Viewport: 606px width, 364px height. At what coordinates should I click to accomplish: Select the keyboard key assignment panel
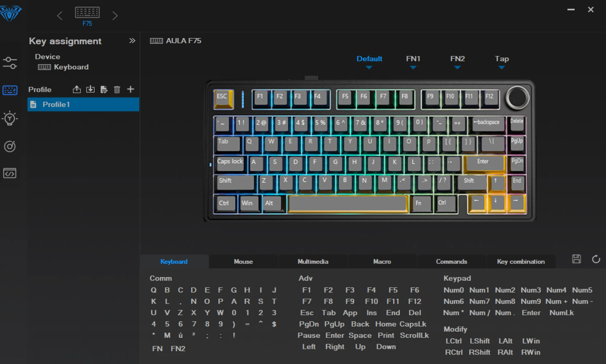click(x=10, y=90)
